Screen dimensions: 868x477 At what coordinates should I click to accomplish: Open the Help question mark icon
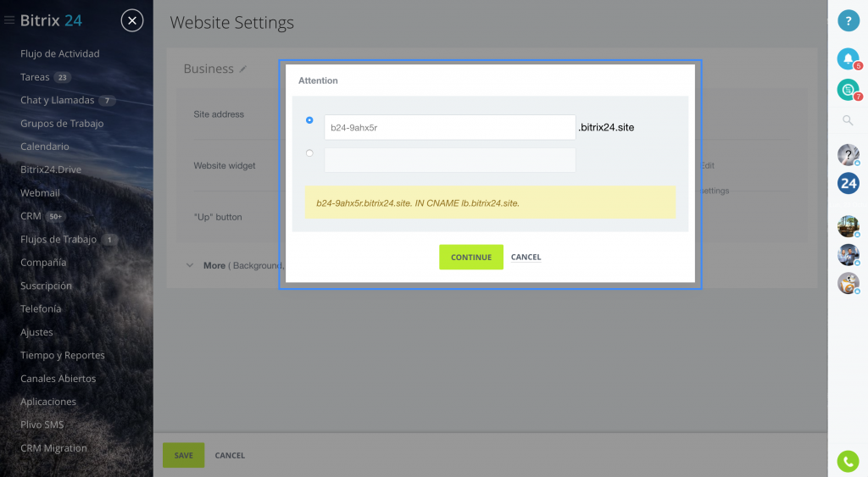[848, 20]
